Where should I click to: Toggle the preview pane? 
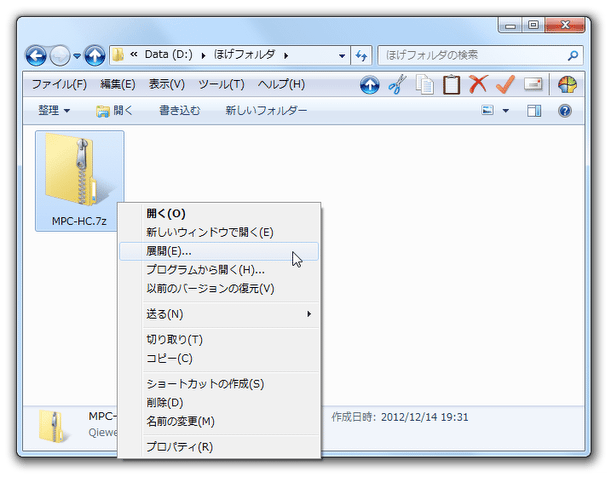click(x=534, y=111)
